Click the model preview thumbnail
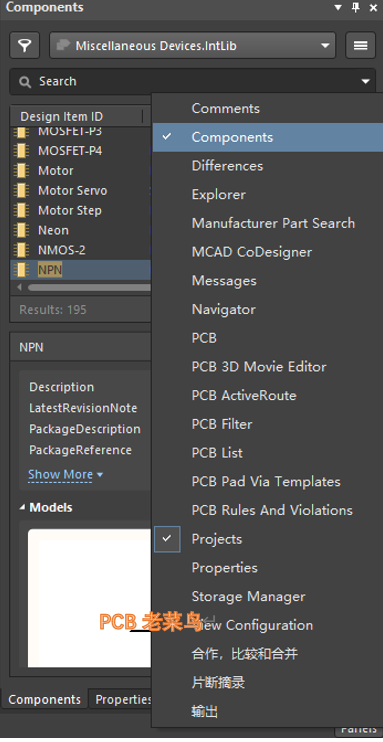This screenshot has height=742, width=383. point(89,598)
